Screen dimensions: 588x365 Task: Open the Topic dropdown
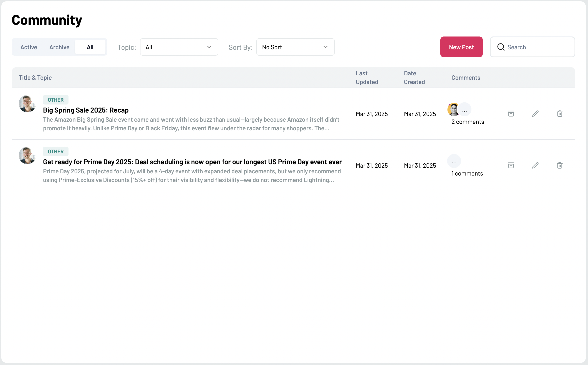click(179, 47)
